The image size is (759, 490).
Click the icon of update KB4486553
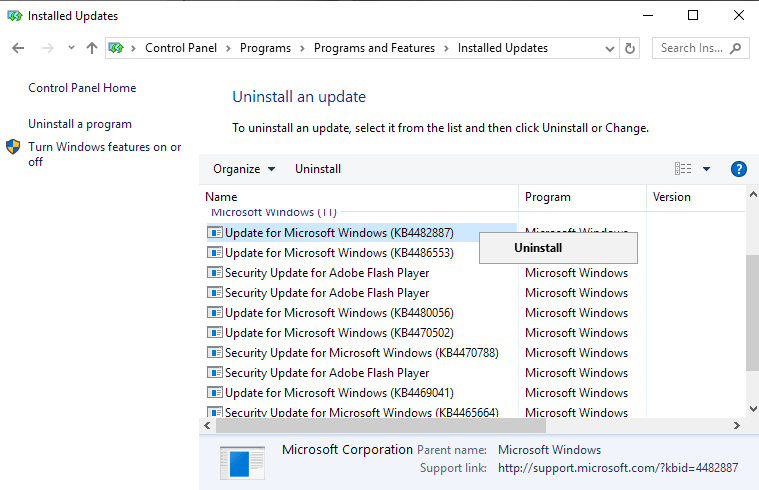(x=214, y=252)
